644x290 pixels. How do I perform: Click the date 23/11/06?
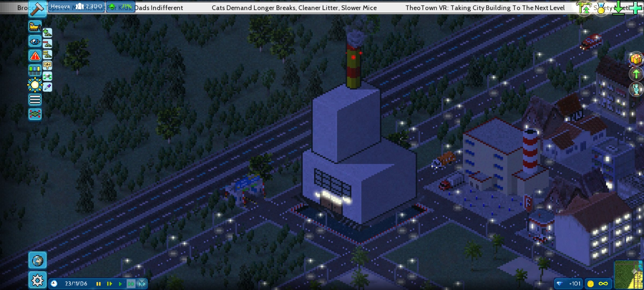pyautogui.click(x=76, y=284)
